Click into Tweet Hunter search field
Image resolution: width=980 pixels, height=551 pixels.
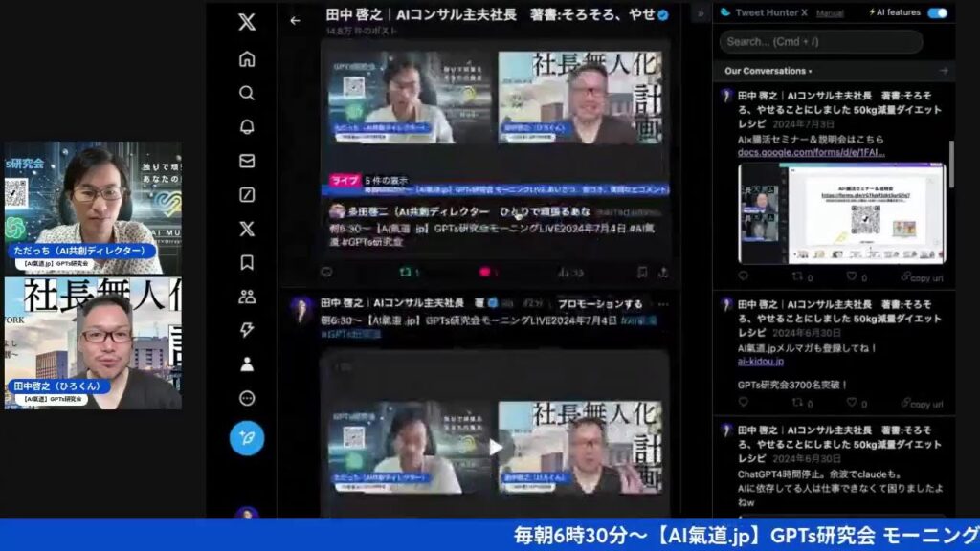coord(821,42)
